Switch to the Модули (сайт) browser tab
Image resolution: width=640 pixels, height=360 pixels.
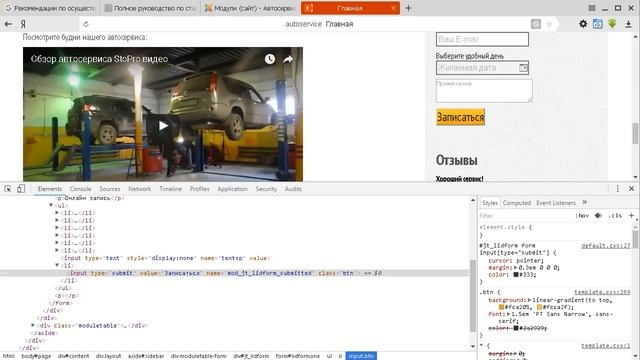(x=251, y=8)
